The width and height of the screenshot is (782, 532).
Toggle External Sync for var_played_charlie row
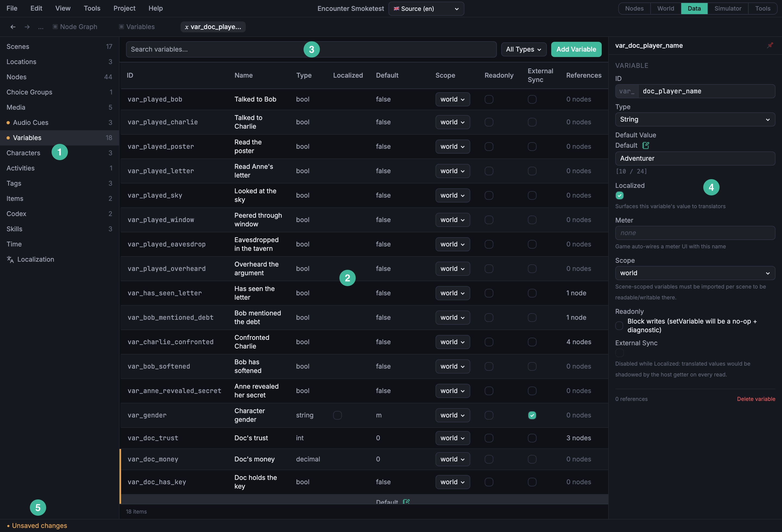point(532,122)
